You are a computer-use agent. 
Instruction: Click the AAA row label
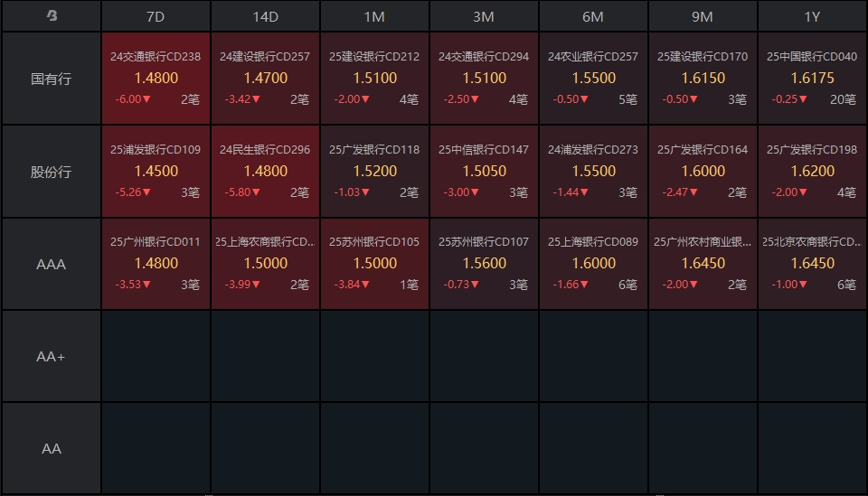tap(51, 265)
